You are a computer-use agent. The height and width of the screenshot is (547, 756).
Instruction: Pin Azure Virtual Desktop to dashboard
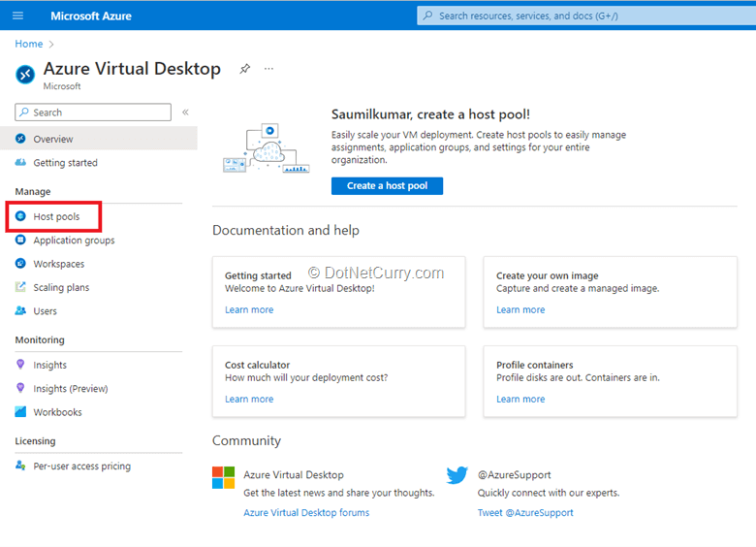pyautogui.click(x=245, y=69)
